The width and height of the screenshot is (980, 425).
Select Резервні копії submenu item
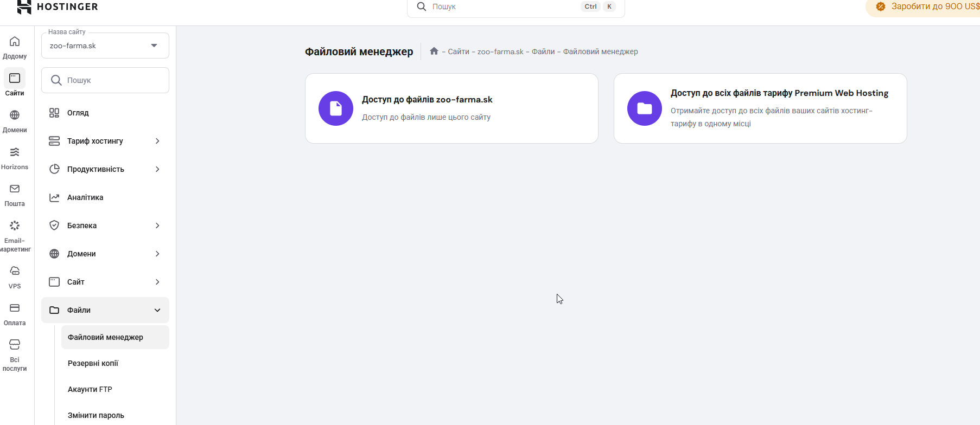115,363
